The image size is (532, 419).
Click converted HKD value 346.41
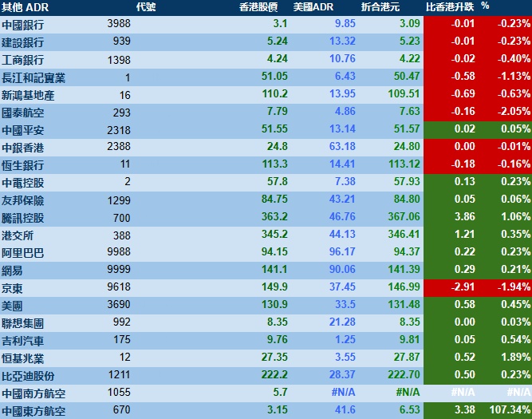(x=404, y=235)
